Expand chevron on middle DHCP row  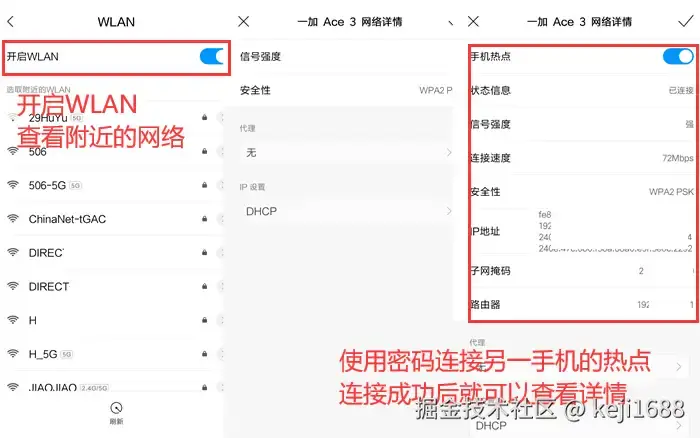coord(449,211)
